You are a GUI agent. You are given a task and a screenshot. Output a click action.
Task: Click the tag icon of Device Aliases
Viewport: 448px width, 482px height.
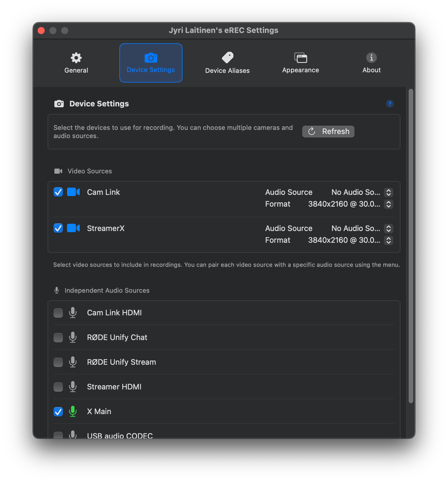[228, 58]
